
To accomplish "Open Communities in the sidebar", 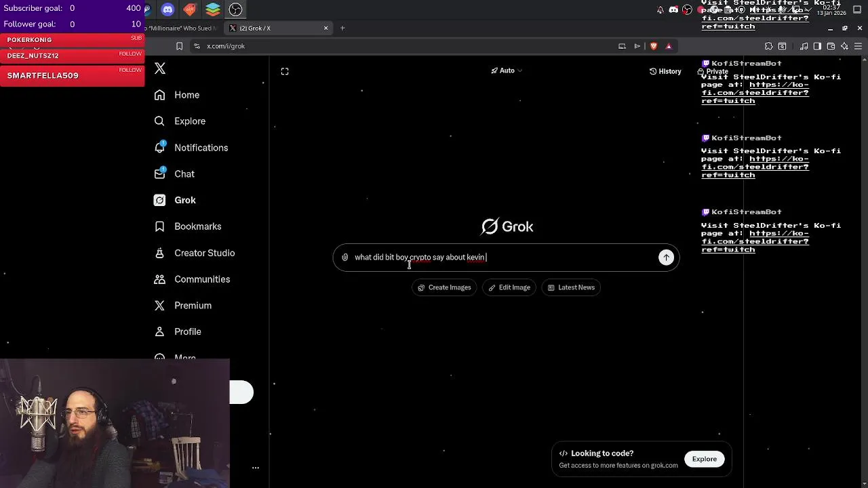I will [192, 279].
